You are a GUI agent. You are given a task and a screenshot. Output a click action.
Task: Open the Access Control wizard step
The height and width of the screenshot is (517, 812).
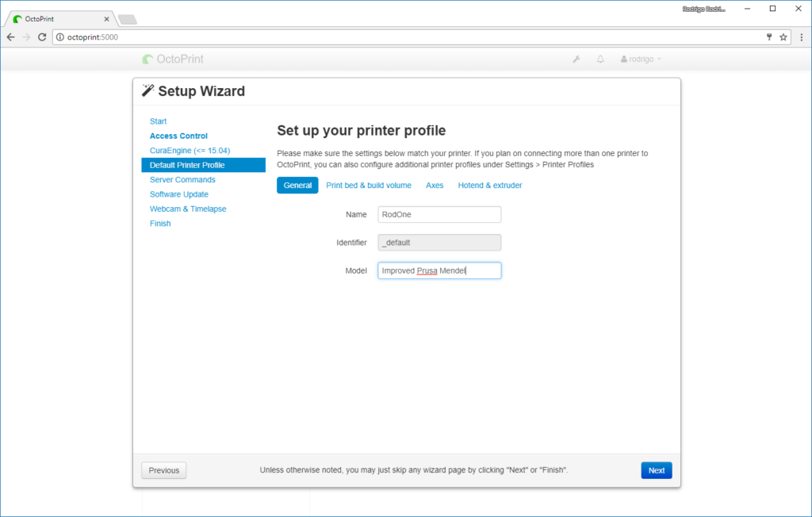[178, 136]
